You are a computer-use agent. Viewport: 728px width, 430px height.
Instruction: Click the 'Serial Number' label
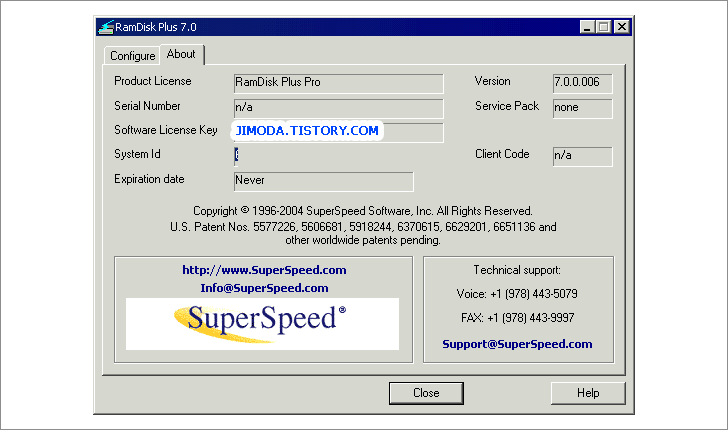tap(147, 106)
